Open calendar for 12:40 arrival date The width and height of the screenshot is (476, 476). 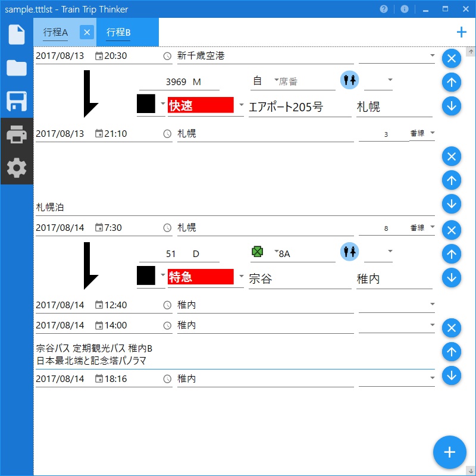tap(99, 305)
